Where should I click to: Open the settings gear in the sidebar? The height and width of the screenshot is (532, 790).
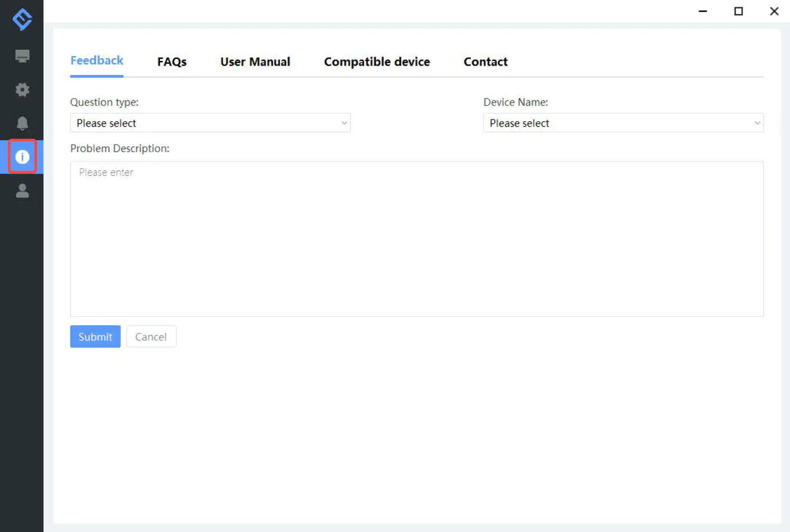(22, 90)
